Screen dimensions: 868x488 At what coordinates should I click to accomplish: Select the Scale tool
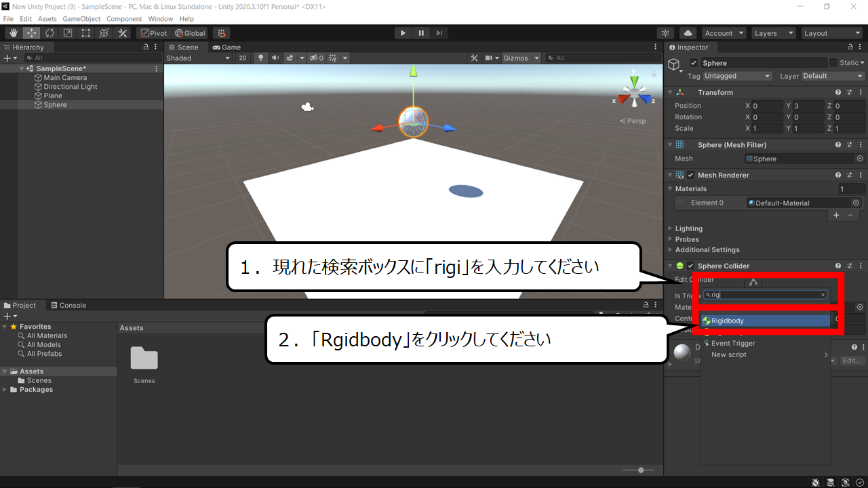click(x=68, y=33)
